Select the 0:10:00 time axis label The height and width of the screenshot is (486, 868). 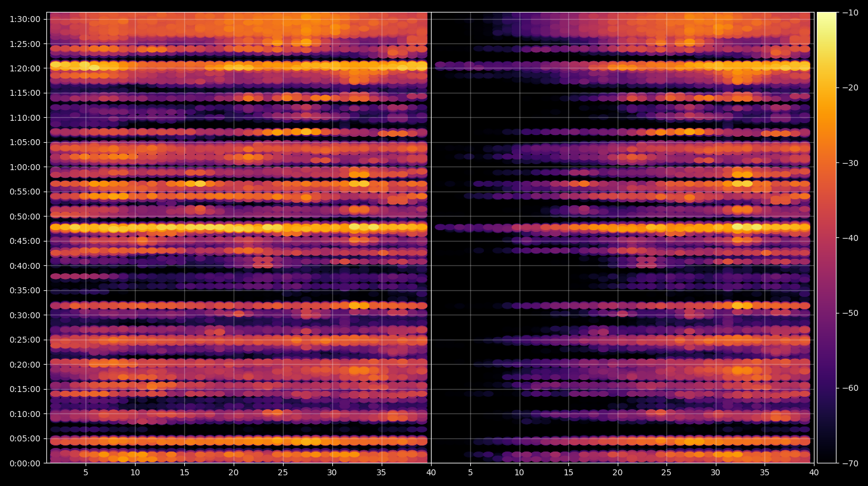(x=25, y=414)
